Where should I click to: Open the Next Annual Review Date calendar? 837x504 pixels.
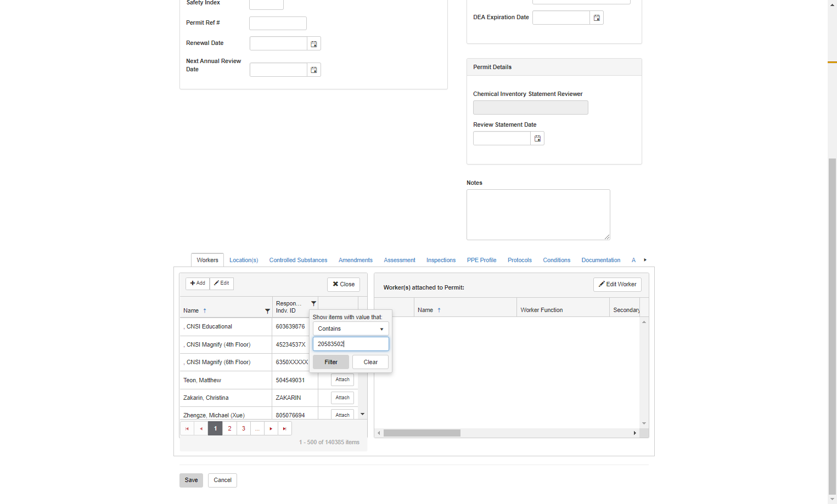click(x=314, y=70)
